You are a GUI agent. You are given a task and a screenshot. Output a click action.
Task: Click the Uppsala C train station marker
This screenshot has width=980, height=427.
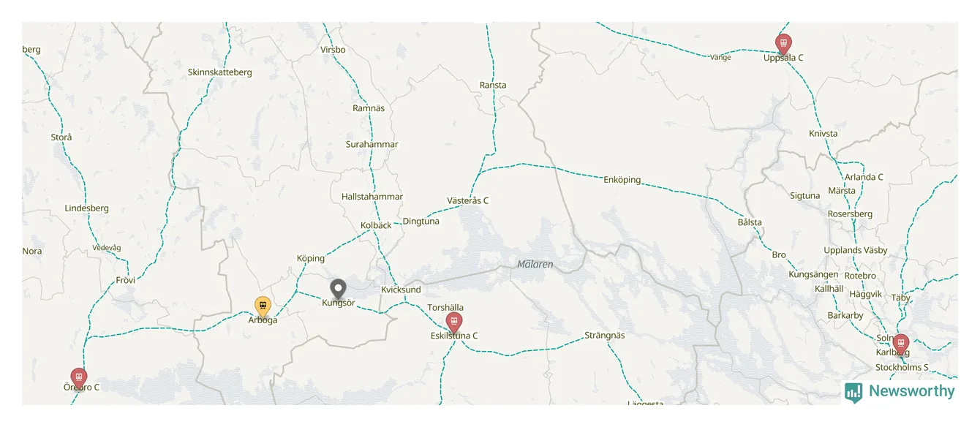783,44
